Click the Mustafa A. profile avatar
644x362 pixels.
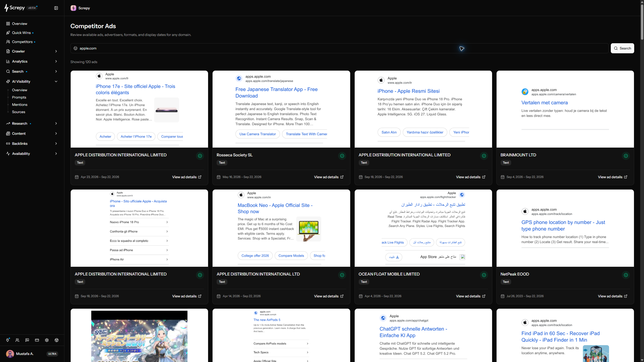(x=10, y=354)
